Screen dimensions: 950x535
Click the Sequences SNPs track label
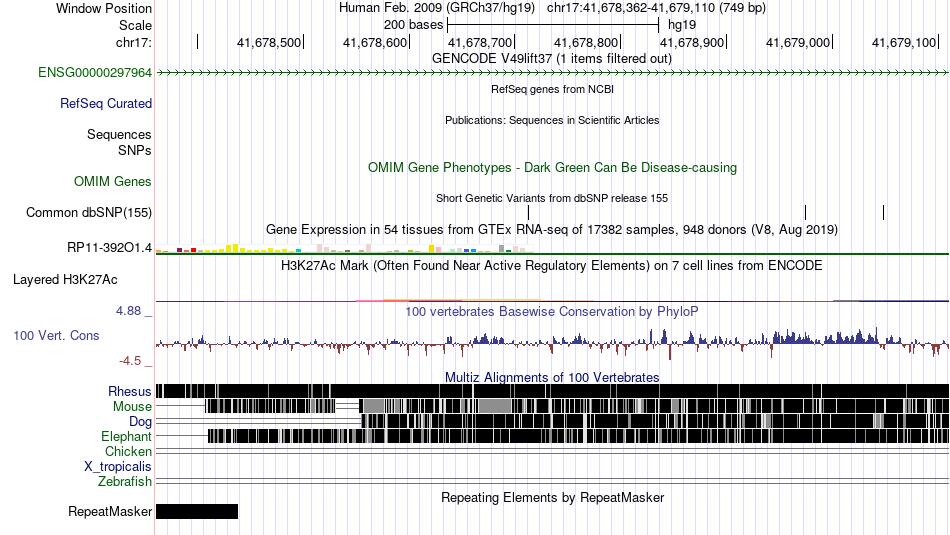coord(119,142)
